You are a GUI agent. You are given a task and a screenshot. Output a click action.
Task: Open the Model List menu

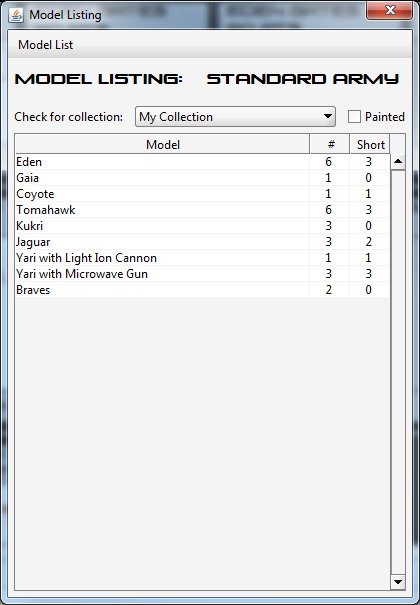click(46, 45)
